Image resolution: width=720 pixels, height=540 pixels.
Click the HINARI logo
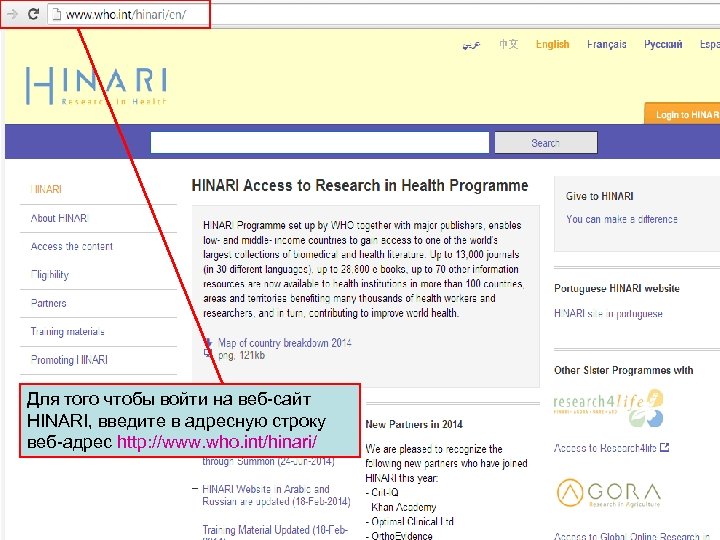[x=96, y=86]
